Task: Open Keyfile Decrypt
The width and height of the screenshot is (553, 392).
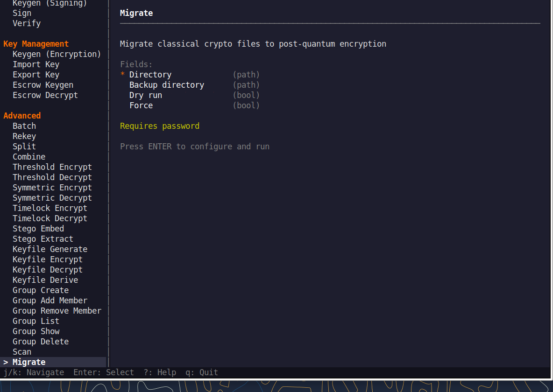Action: point(48,269)
